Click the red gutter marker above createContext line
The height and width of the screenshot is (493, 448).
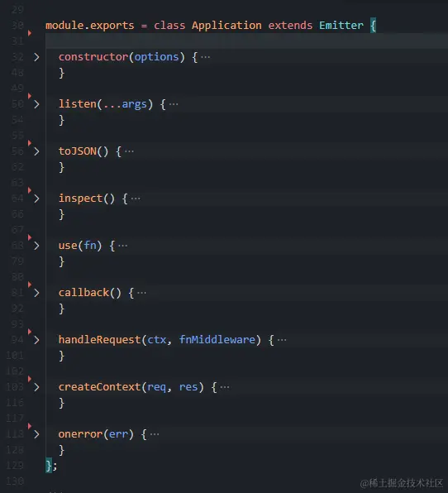pos(30,379)
